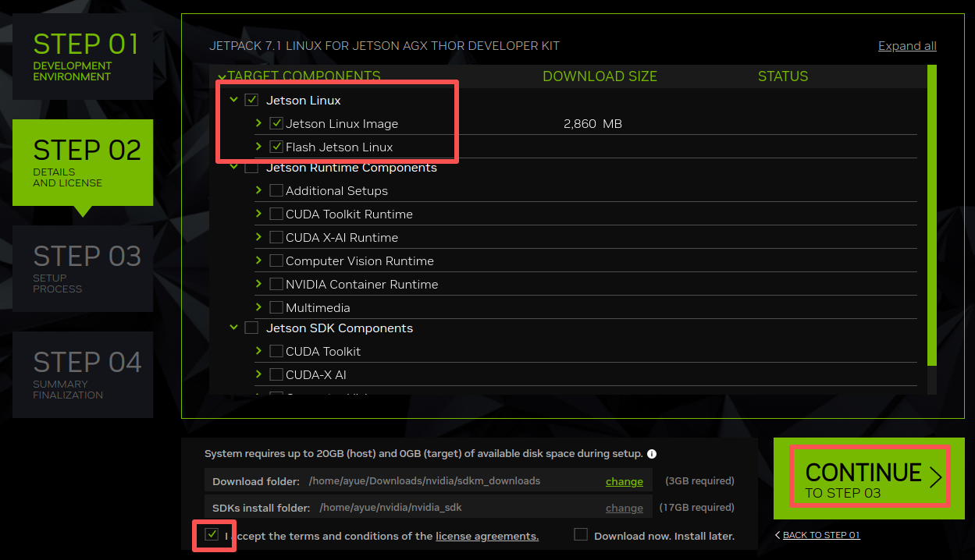The height and width of the screenshot is (560, 975).
Task: Expand the CUDA Toolkit row under SDK Components
Action: click(x=258, y=351)
